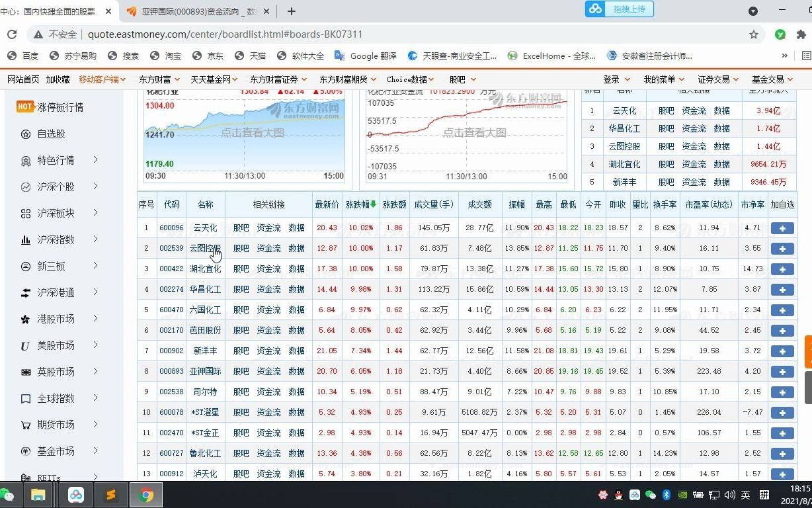Open WeChat from the taskbar
The height and width of the screenshot is (508, 812).
8,495
